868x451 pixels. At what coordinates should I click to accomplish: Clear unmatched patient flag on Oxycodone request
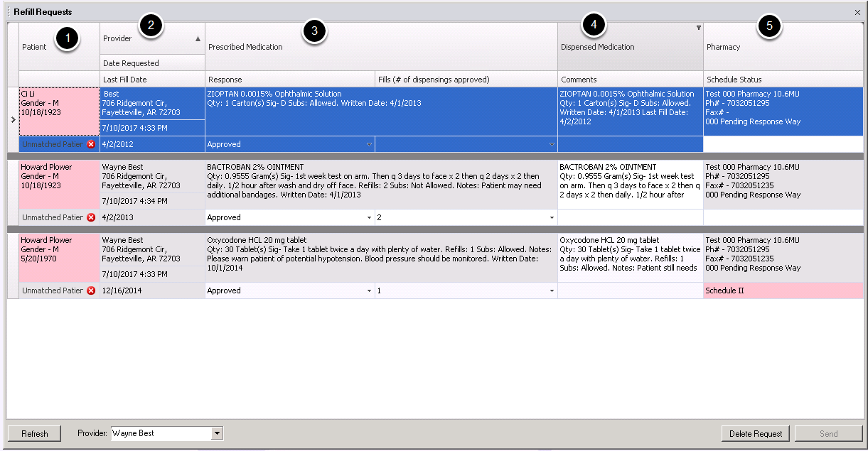point(91,290)
